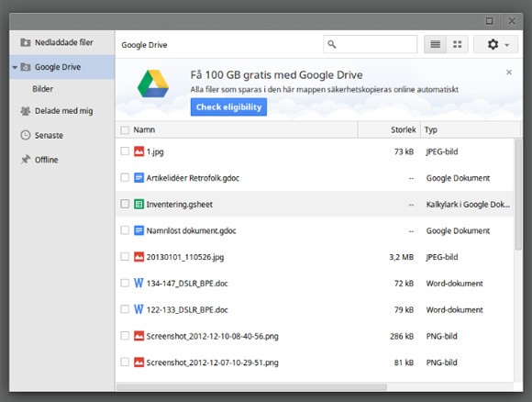Click the Offline pin icon
The height and width of the screenshot is (402, 532).
pyautogui.click(x=26, y=159)
